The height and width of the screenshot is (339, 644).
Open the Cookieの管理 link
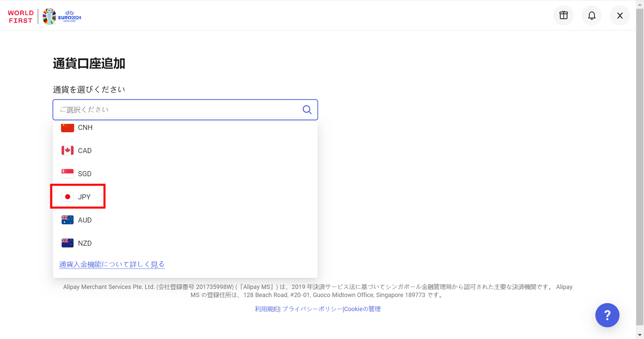click(x=362, y=309)
